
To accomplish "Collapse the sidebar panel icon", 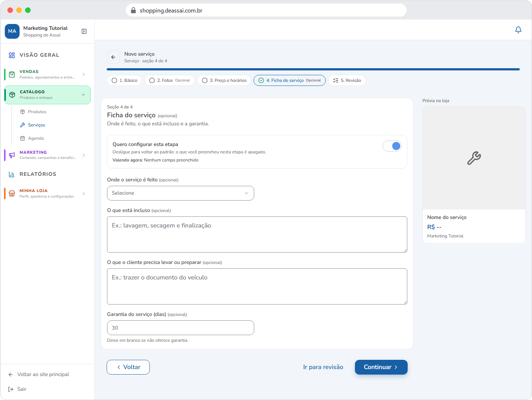I will [x=84, y=31].
